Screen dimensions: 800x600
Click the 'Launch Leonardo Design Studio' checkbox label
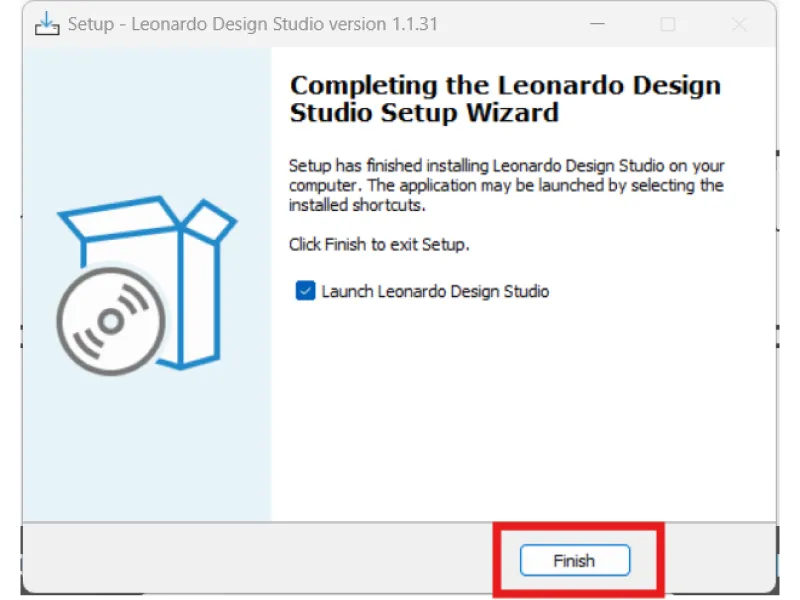tap(435, 291)
